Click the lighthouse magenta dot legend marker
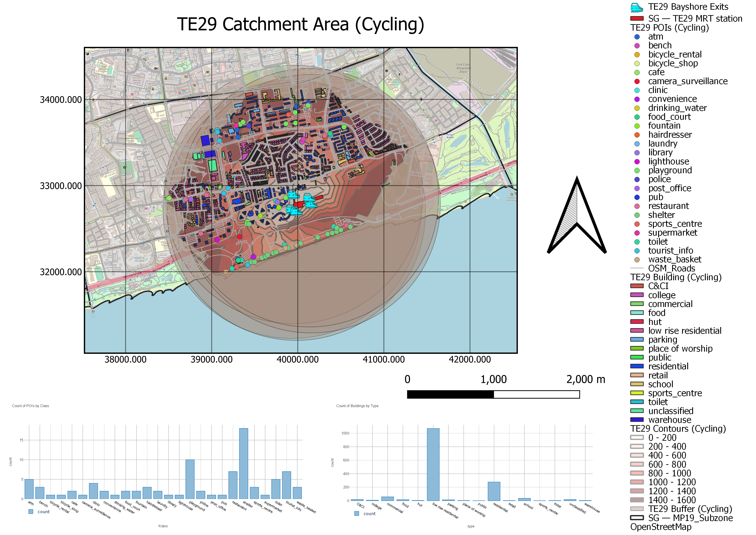 click(637, 162)
